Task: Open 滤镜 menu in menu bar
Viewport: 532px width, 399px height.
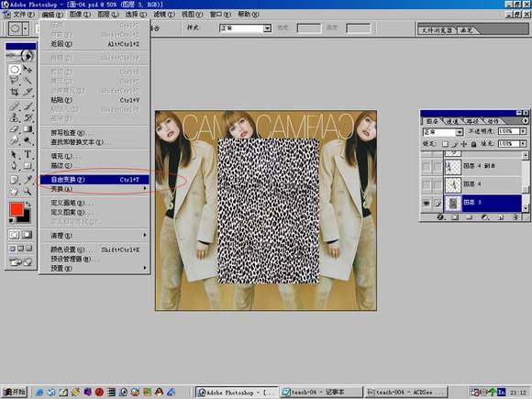Action: click(x=164, y=15)
